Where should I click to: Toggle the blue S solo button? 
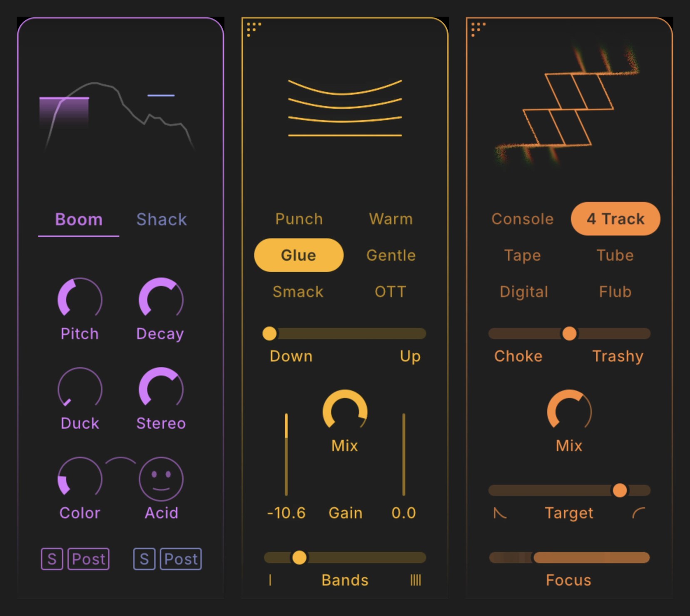coord(144,559)
